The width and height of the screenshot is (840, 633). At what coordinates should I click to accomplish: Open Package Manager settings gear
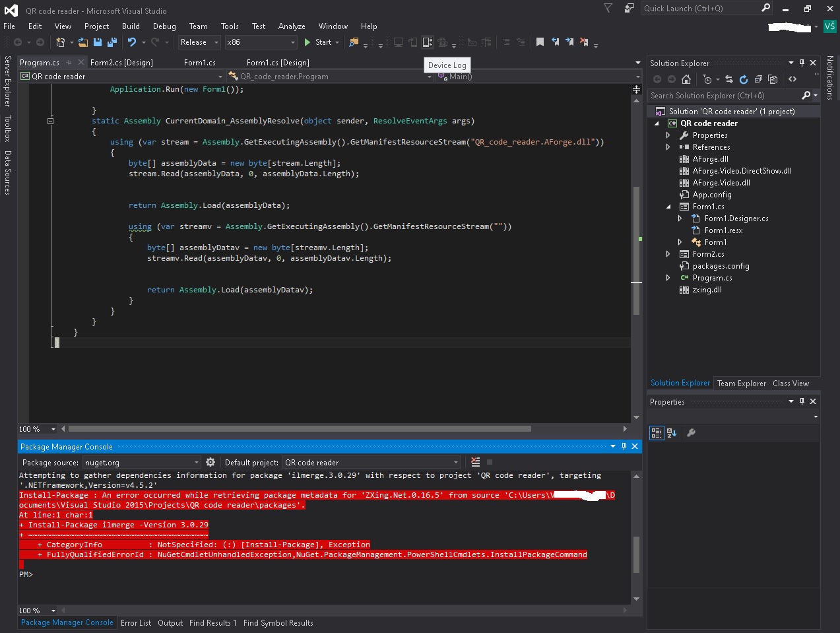(210, 463)
